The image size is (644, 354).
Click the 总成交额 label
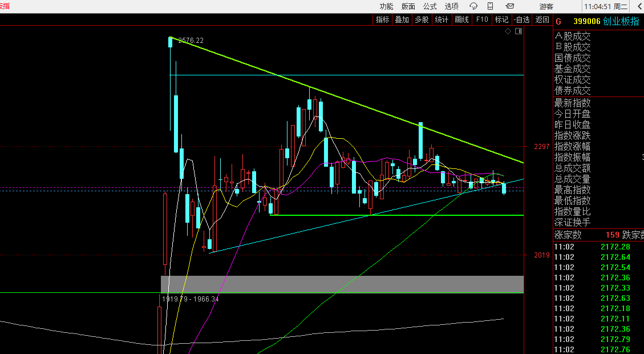573,168
